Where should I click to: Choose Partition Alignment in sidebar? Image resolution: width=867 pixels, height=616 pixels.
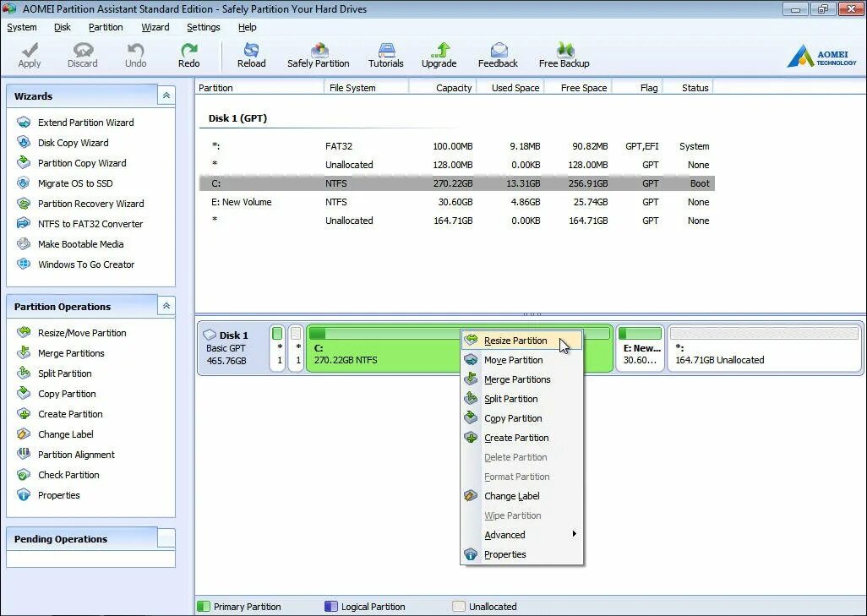(x=66, y=455)
